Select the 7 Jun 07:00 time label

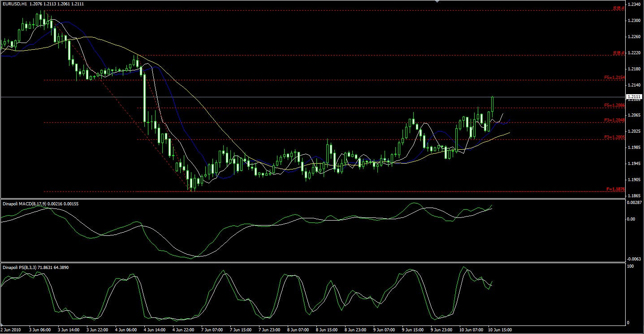[212, 330]
